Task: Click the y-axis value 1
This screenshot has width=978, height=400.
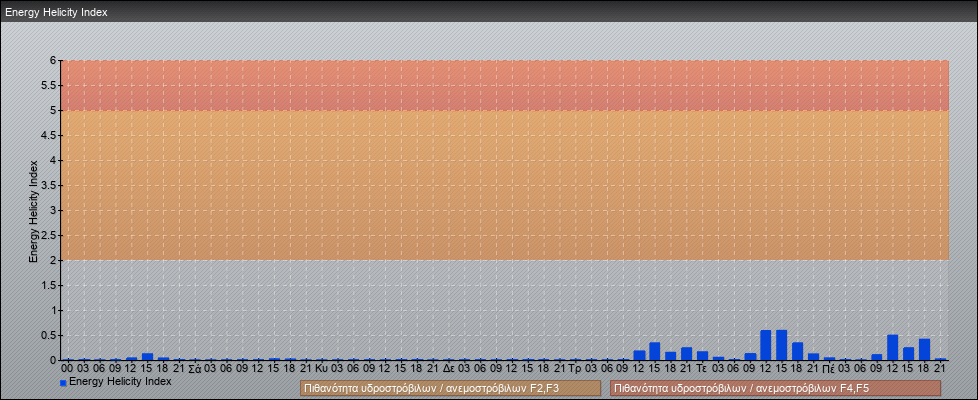Action: pos(53,310)
